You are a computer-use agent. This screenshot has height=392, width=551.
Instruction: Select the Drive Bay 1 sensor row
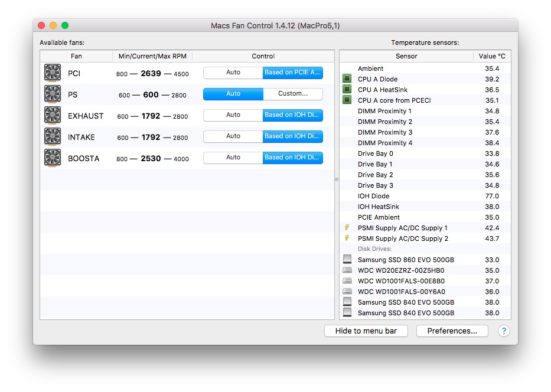click(425, 164)
